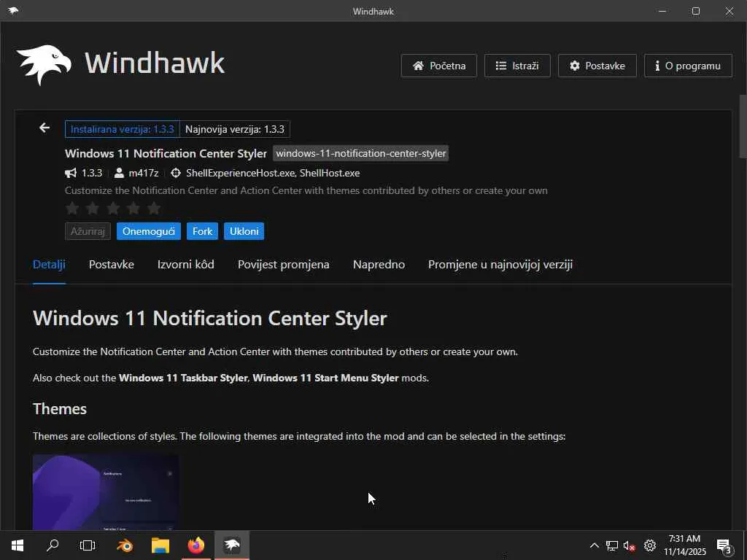Image resolution: width=747 pixels, height=560 pixels.
Task: Click the vertical scrollbar thumb
Action: pos(743,126)
